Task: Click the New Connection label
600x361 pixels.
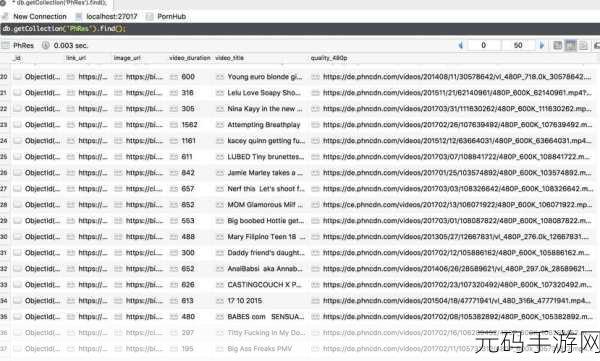Action: click(x=40, y=16)
